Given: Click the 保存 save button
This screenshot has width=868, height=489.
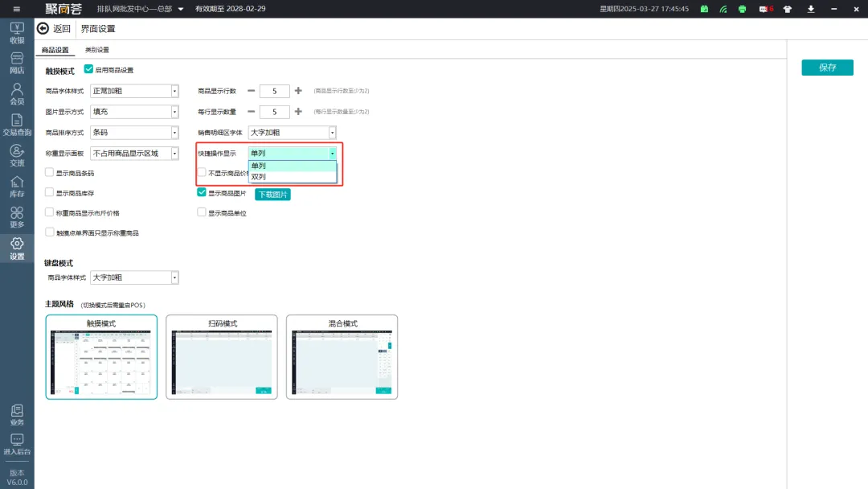Looking at the screenshot, I should point(827,68).
